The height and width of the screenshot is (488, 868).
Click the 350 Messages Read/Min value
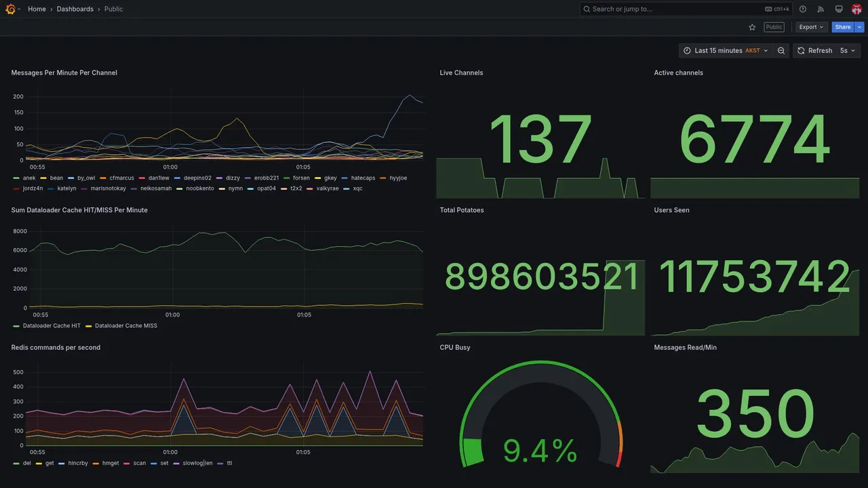point(755,415)
